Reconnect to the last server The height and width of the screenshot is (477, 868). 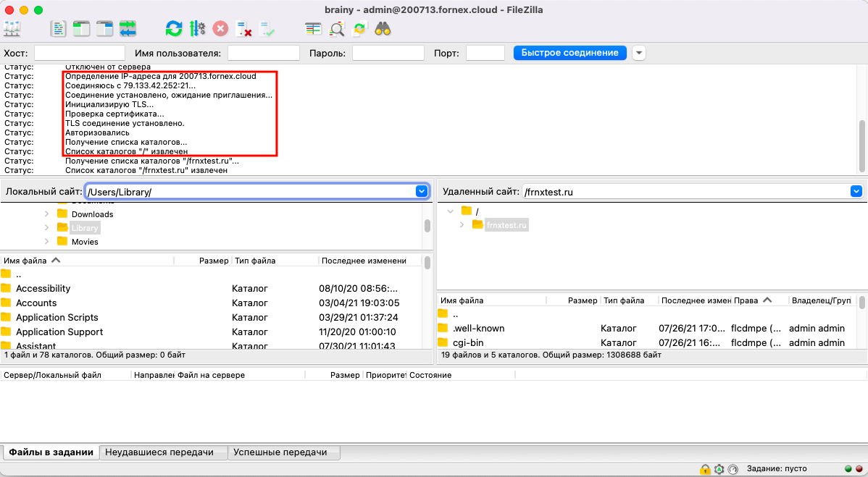pyautogui.click(x=267, y=29)
